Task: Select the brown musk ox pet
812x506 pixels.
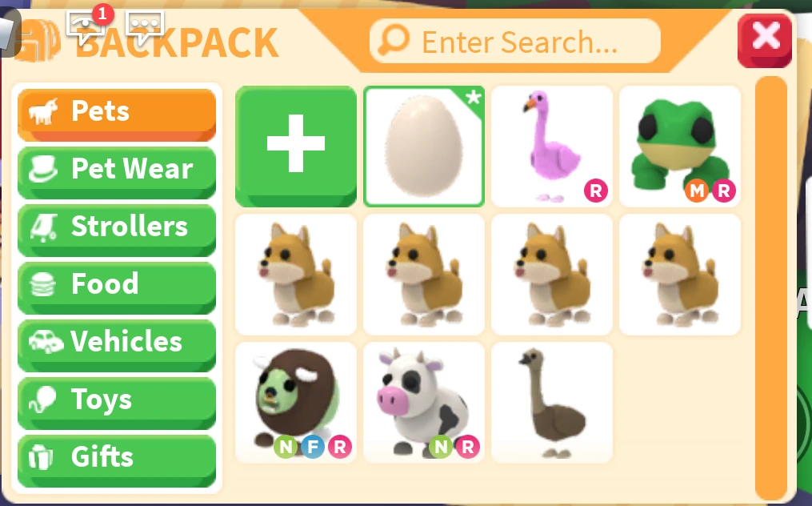Action: [x=296, y=402]
